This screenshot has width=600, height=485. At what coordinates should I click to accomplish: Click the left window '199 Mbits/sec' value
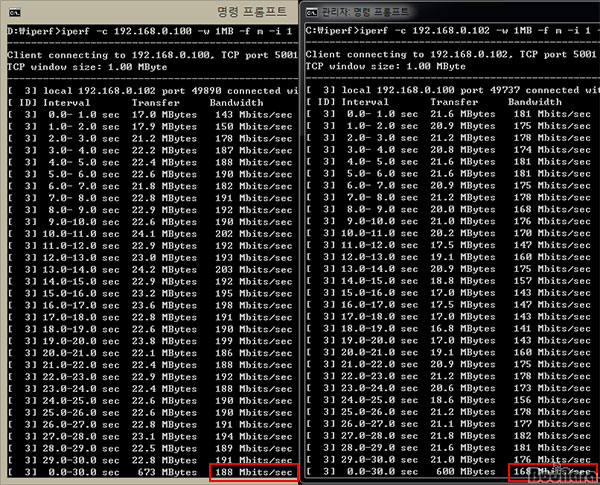pyautogui.click(x=254, y=341)
